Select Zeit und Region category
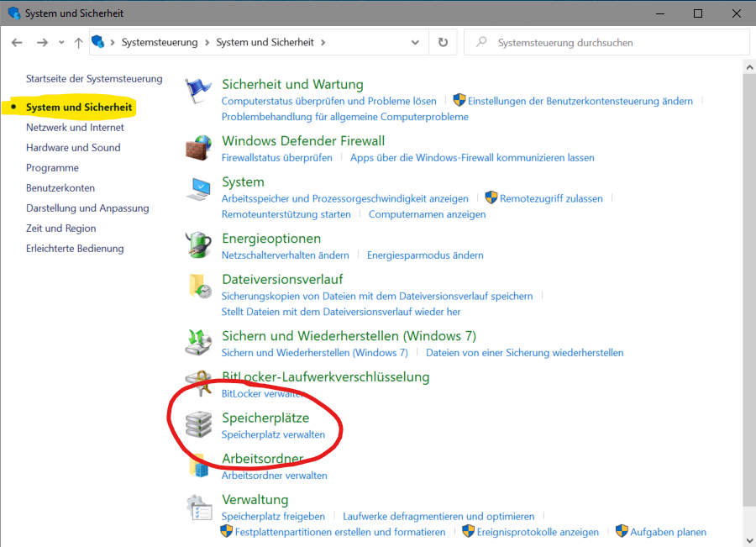756x547 pixels. point(60,229)
